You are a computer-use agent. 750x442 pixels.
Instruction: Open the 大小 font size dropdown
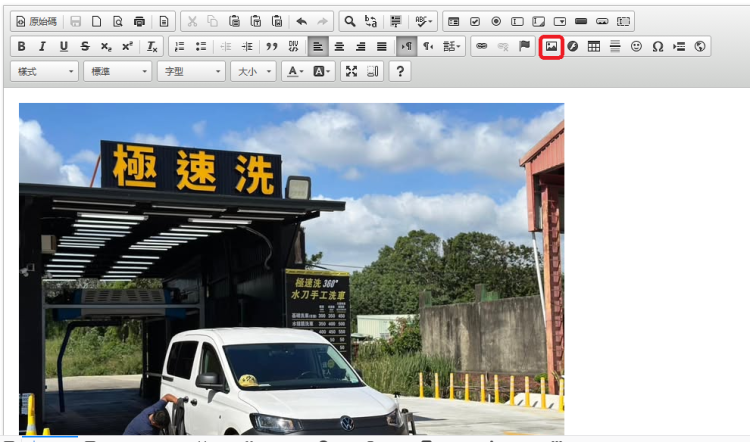tap(252, 71)
